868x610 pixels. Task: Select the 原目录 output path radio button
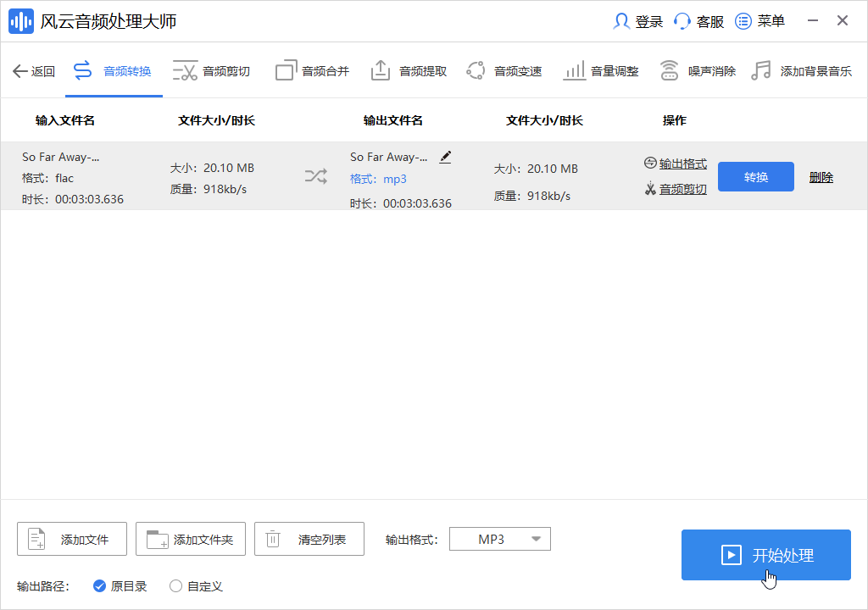click(100, 585)
